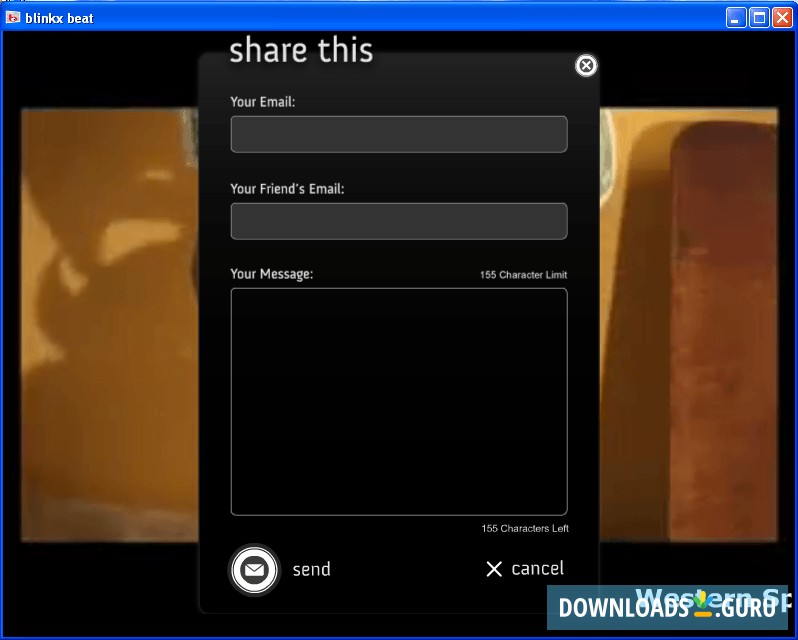Maximize the blinkx beat window
The height and width of the screenshot is (640, 798).
pos(759,18)
